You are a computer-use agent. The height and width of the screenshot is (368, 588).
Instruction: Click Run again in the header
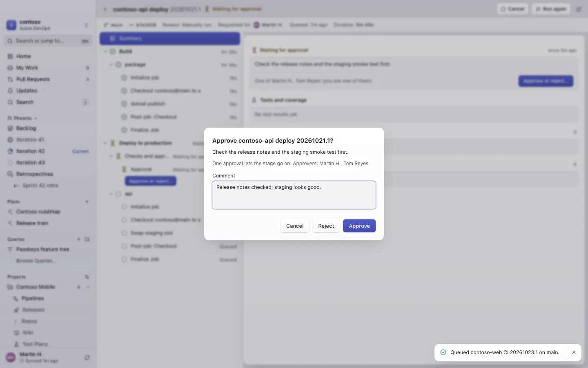(550, 9)
